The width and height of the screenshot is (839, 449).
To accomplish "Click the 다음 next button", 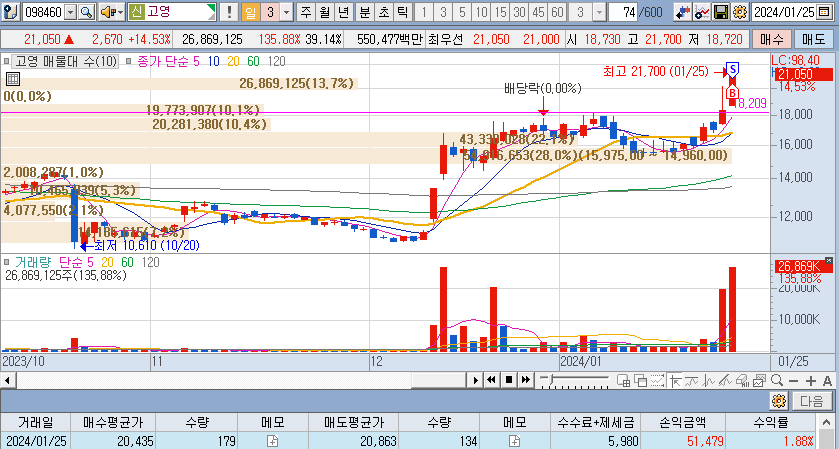I will (x=813, y=400).
